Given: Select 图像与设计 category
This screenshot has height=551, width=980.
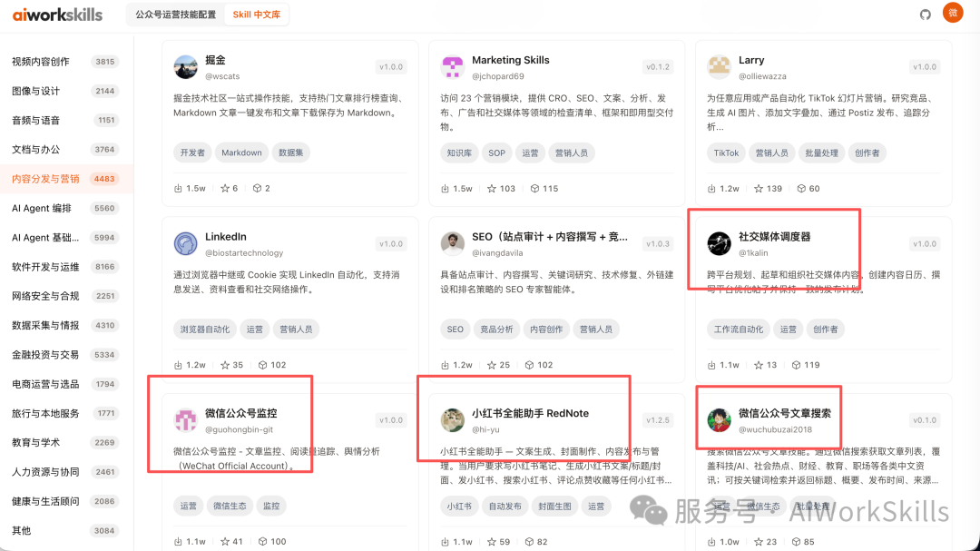Looking at the screenshot, I should tap(66, 91).
